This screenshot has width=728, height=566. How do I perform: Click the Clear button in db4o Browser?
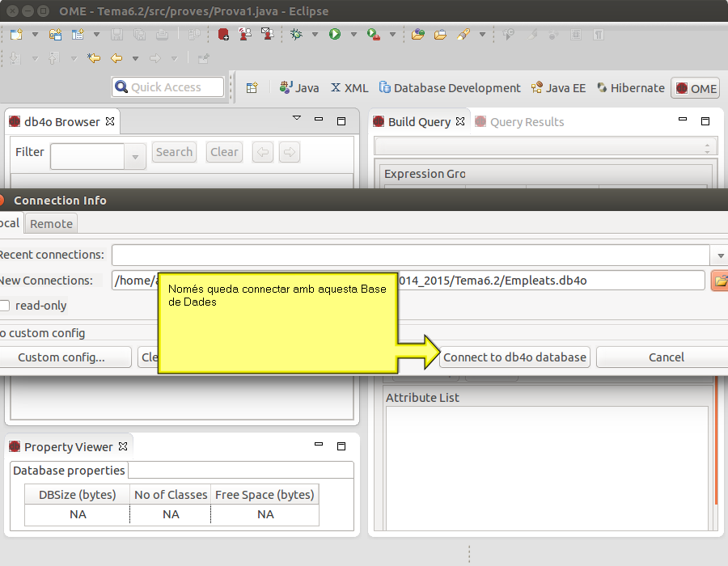(x=224, y=152)
